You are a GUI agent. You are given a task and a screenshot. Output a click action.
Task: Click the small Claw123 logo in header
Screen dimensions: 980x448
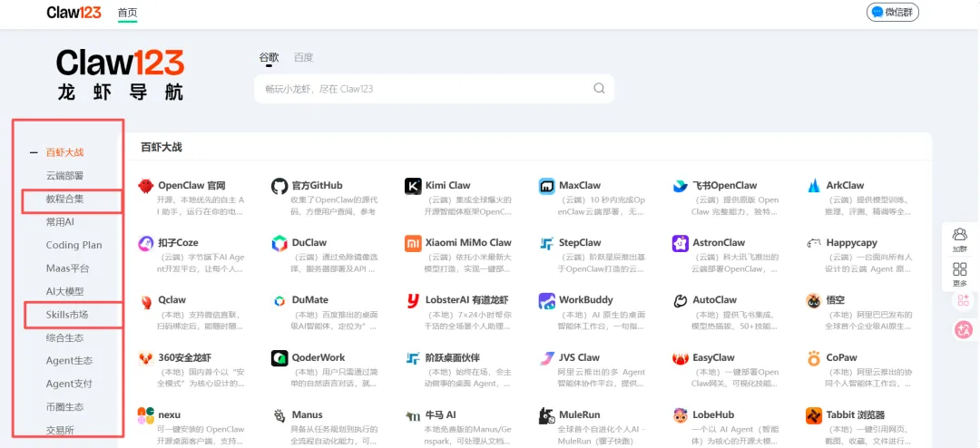click(73, 13)
